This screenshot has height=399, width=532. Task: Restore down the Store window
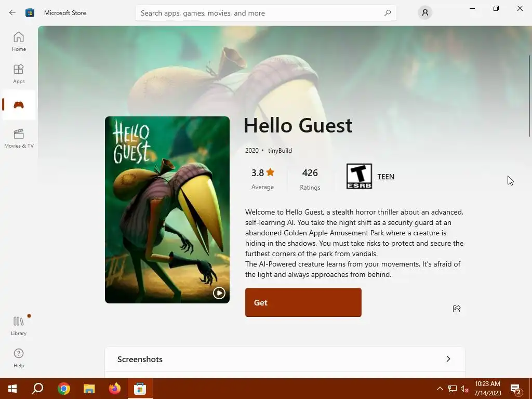(x=496, y=8)
